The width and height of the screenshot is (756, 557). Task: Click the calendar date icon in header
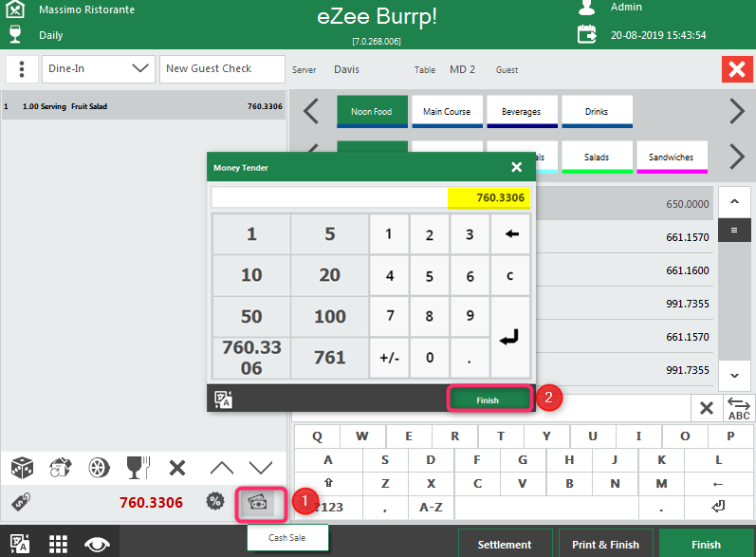587,35
